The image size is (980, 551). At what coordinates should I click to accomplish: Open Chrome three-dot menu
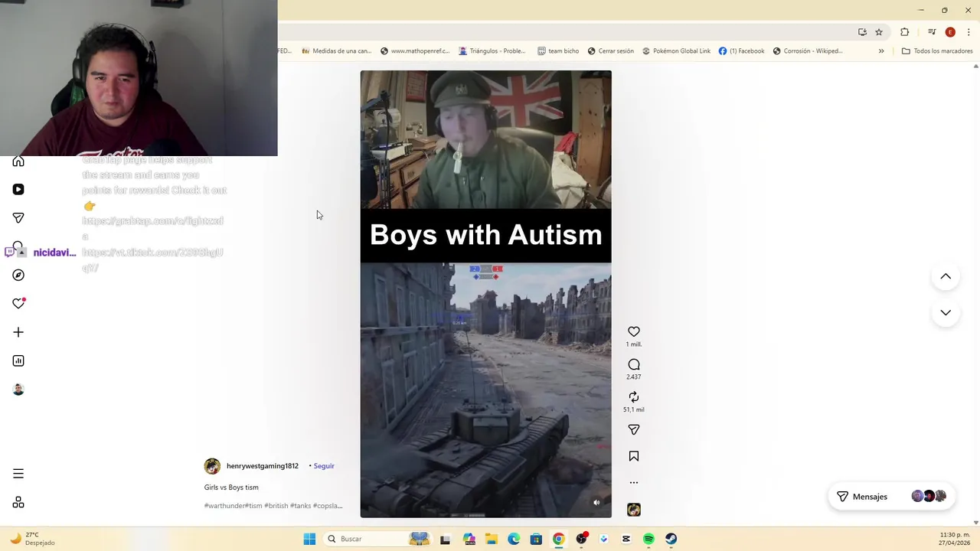pos(969,32)
